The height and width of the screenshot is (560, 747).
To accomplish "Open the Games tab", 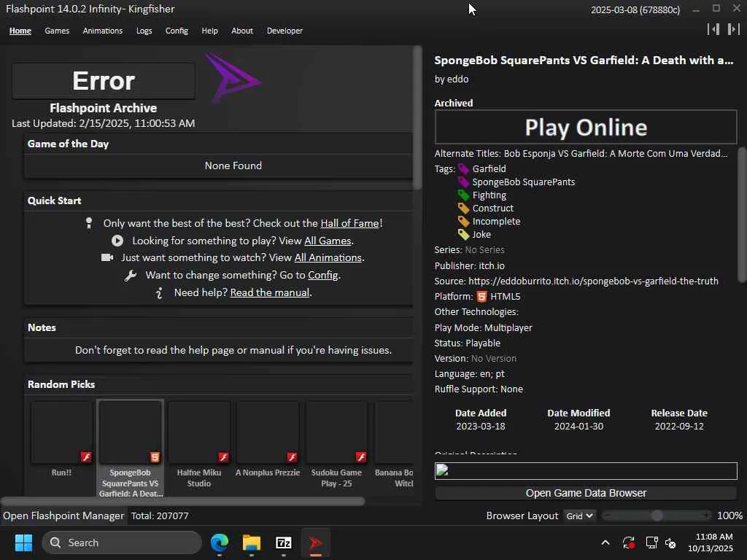I will (x=57, y=31).
